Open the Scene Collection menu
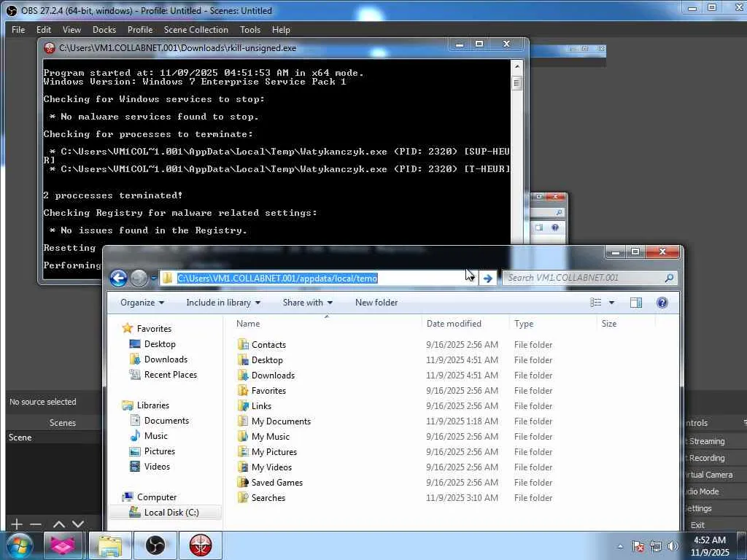The height and width of the screenshot is (560, 747). point(196,29)
